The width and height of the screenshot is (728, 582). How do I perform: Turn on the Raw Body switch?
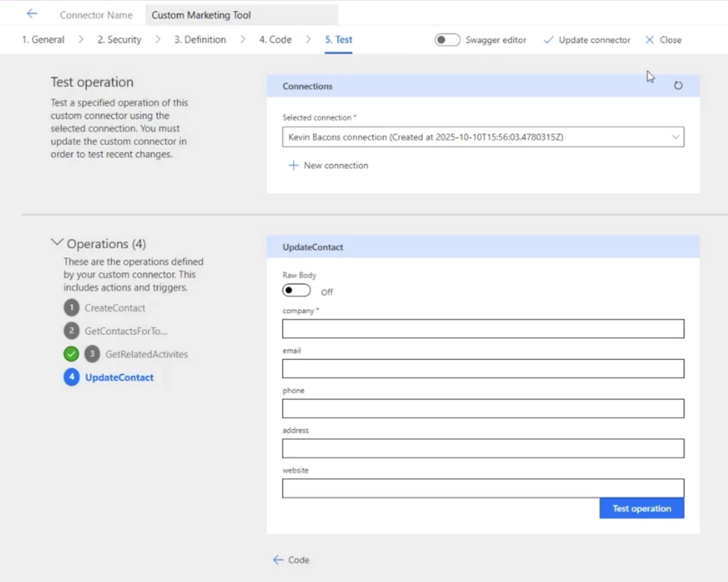click(x=296, y=290)
